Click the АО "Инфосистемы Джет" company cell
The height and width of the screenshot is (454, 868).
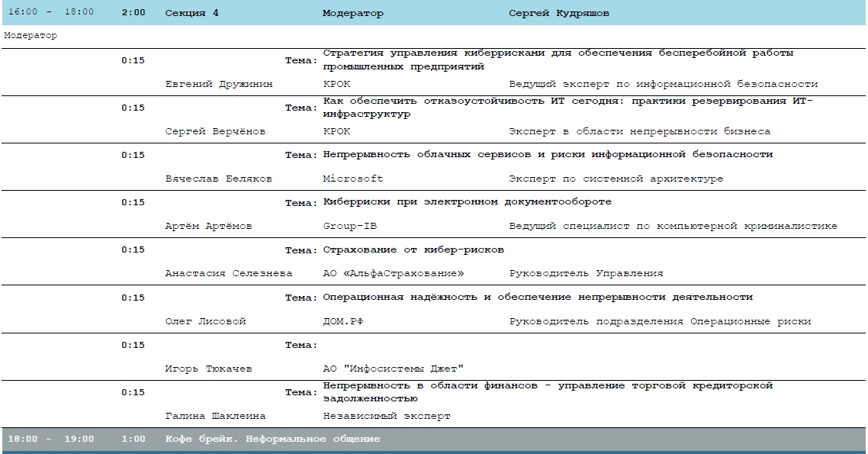(394, 369)
